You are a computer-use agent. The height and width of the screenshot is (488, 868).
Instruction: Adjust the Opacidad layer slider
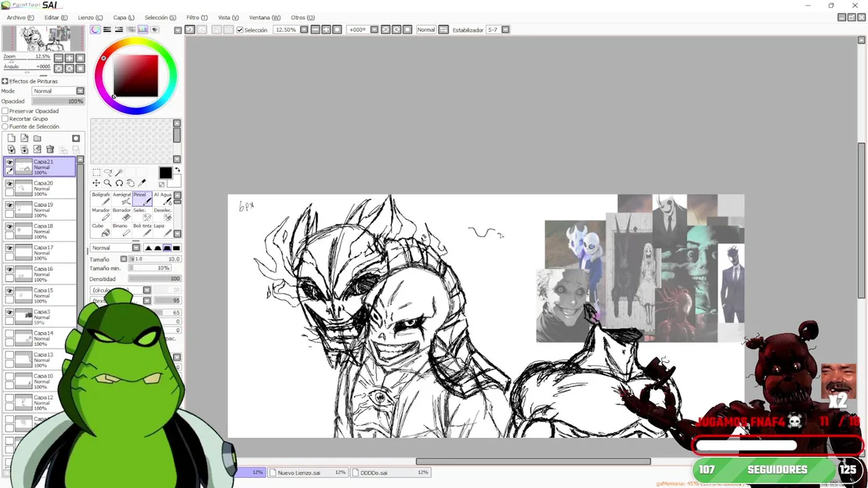tap(58, 101)
